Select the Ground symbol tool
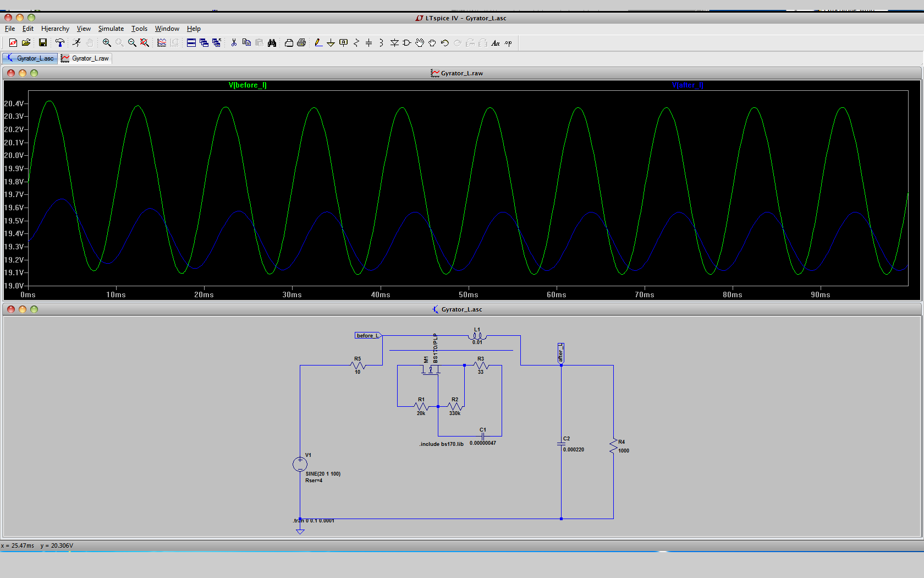 click(x=331, y=43)
